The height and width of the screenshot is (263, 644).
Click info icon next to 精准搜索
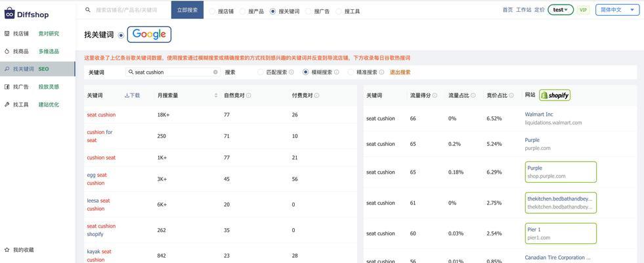click(381, 72)
